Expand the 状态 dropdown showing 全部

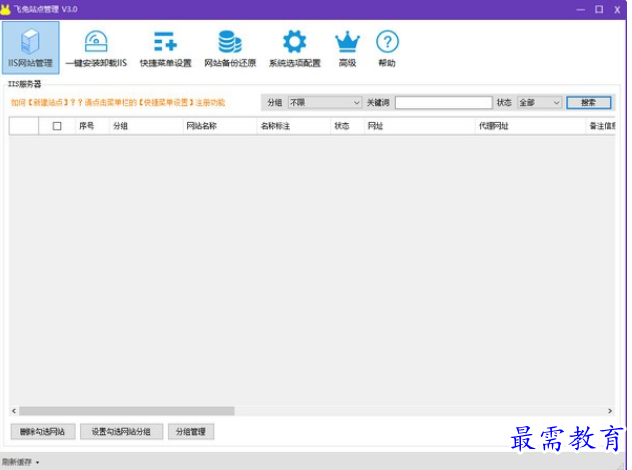point(540,102)
